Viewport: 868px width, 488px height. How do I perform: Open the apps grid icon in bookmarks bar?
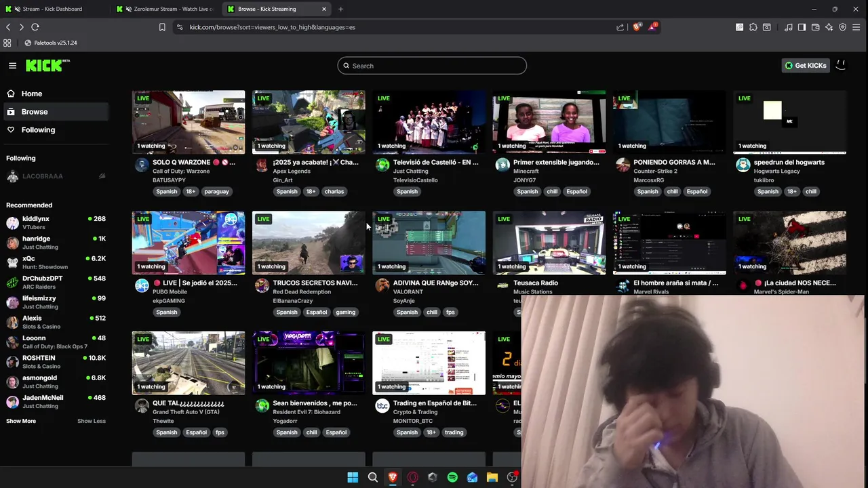coord(7,43)
